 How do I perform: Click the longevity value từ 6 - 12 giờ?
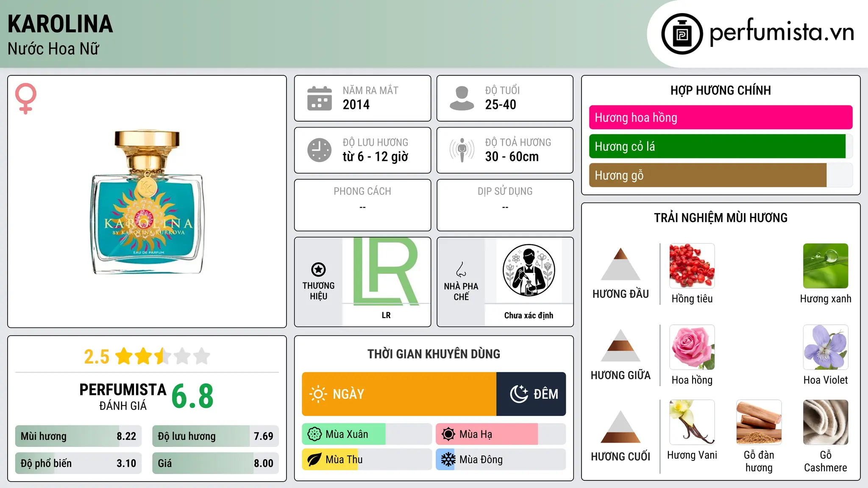376,157
